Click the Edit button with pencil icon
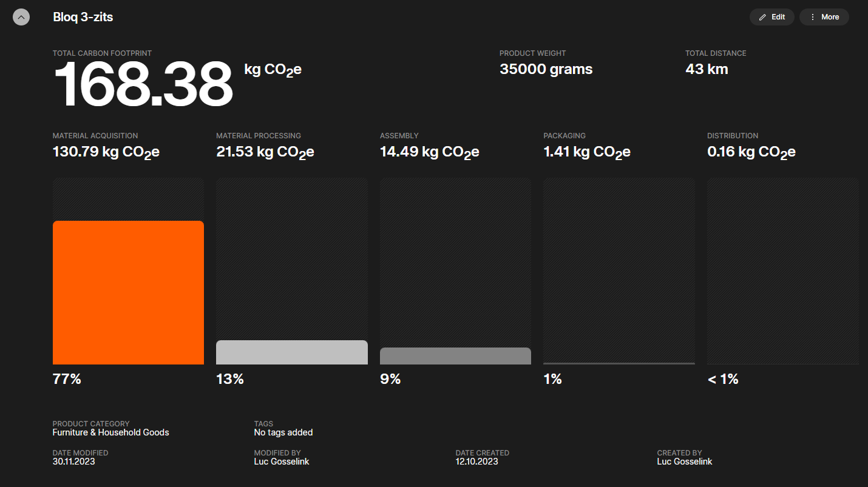868x487 pixels. 771,17
